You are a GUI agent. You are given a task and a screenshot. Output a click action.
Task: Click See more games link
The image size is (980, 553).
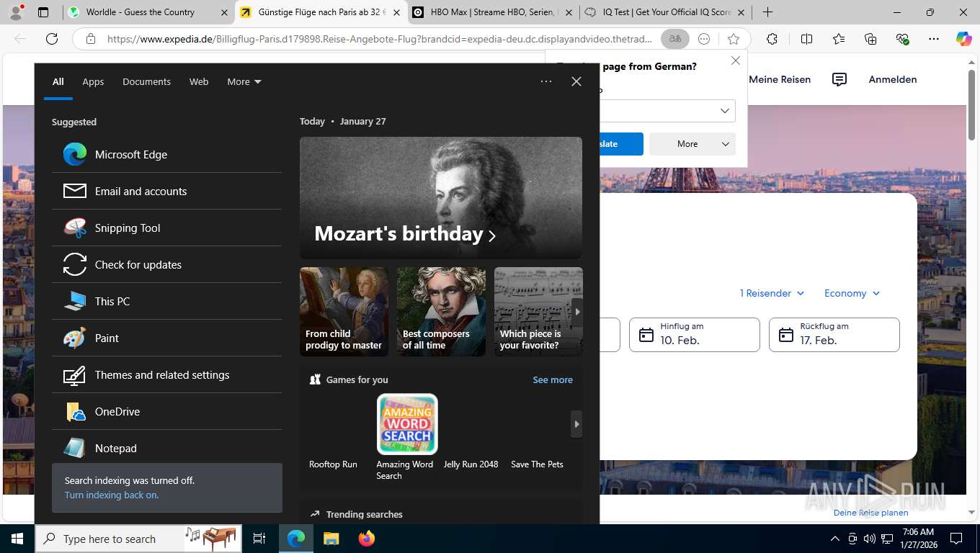coord(553,379)
